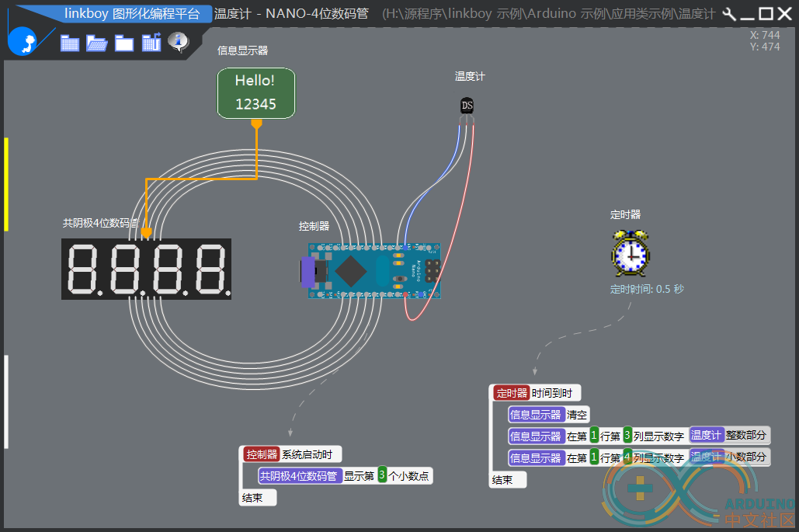
Task: Click the 温度计 小数部分 value block
Action: pos(729,457)
